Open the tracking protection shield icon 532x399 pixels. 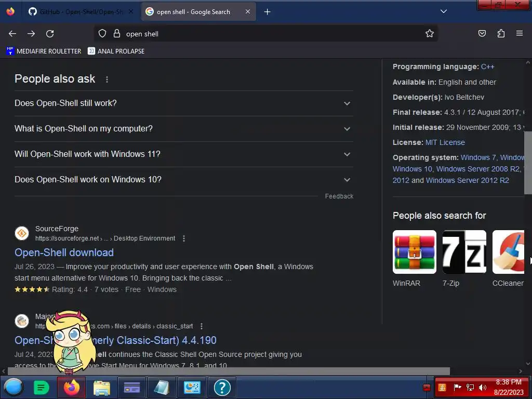point(102,34)
